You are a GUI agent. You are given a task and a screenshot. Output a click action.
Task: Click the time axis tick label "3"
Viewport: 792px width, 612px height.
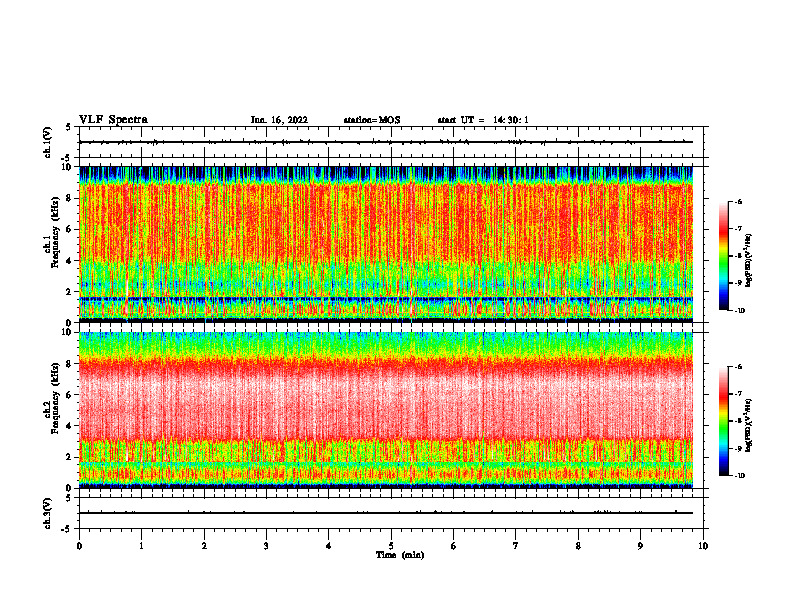click(x=266, y=546)
